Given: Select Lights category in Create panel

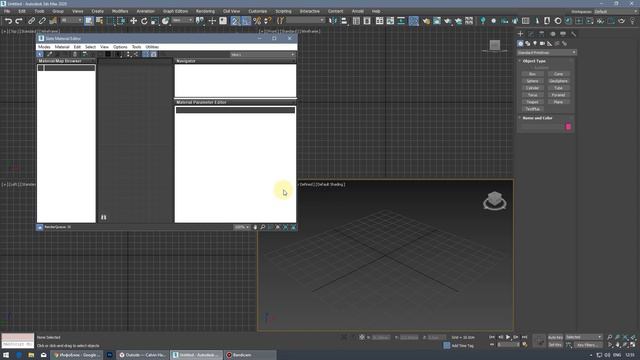Looking at the screenshot, I should point(535,43).
